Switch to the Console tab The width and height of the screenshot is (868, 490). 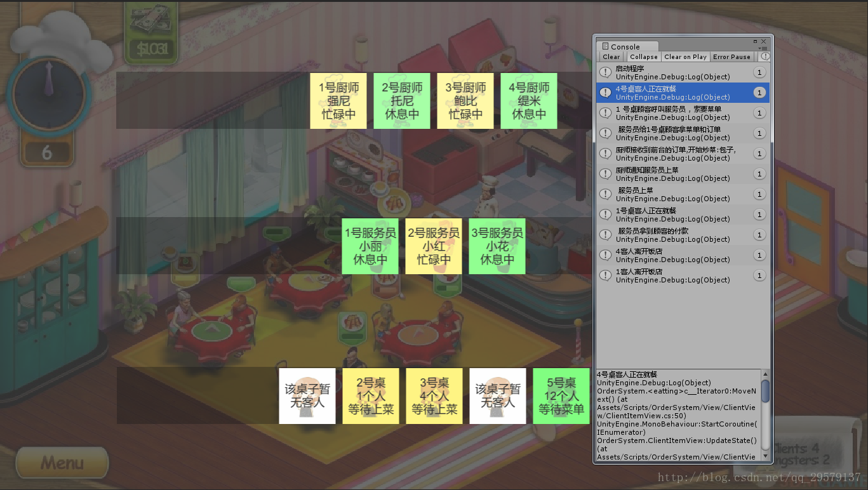627,46
